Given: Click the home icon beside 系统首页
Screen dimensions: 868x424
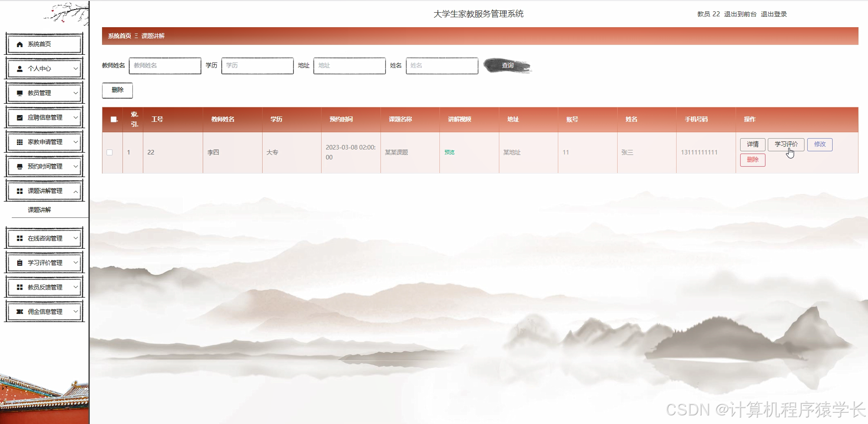Looking at the screenshot, I should coord(20,44).
